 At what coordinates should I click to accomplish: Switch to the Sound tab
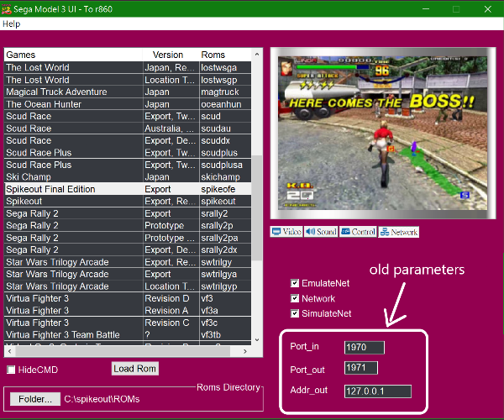[x=321, y=232]
